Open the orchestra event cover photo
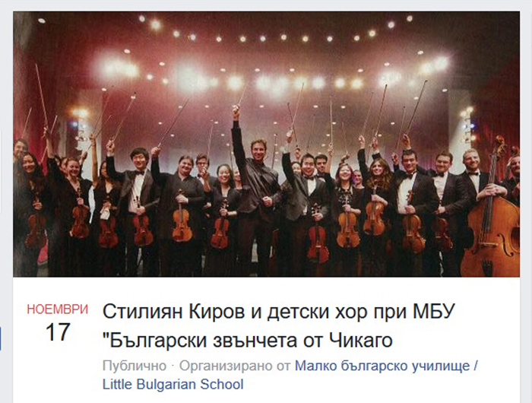The height and width of the screenshot is (403, 532). [x=266, y=144]
